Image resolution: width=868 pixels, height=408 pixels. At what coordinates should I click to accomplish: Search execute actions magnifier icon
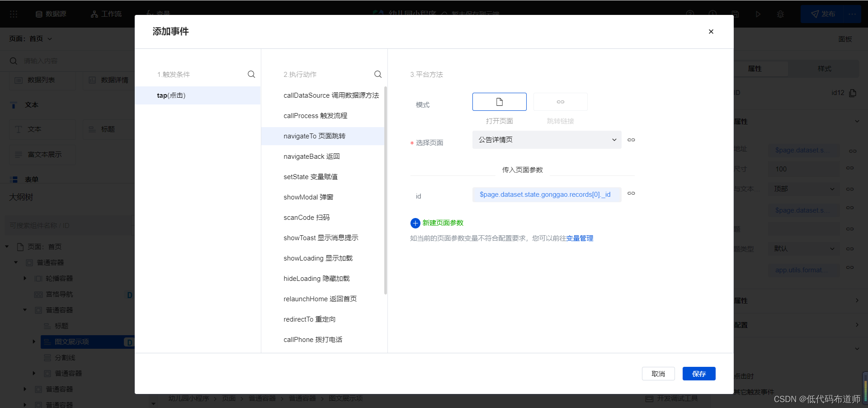(x=378, y=74)
